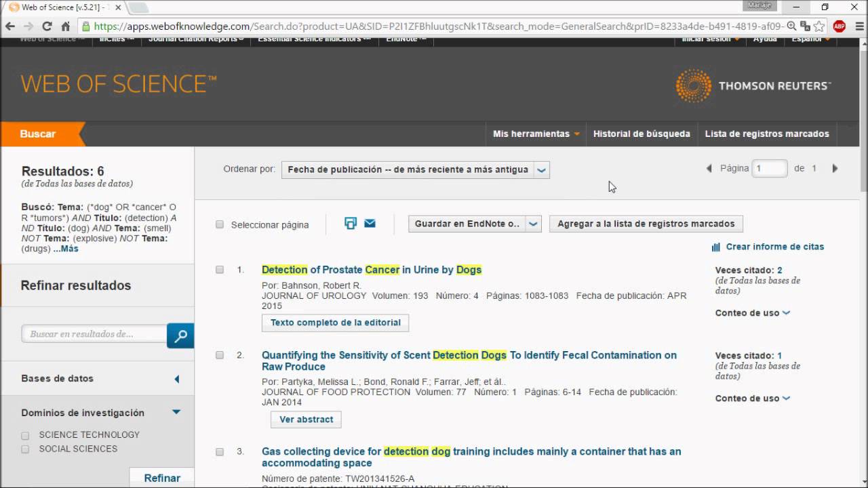Click Agregar a la lista de registros marcados
Viewport: 868px width, 488px height.
[646, 224]
